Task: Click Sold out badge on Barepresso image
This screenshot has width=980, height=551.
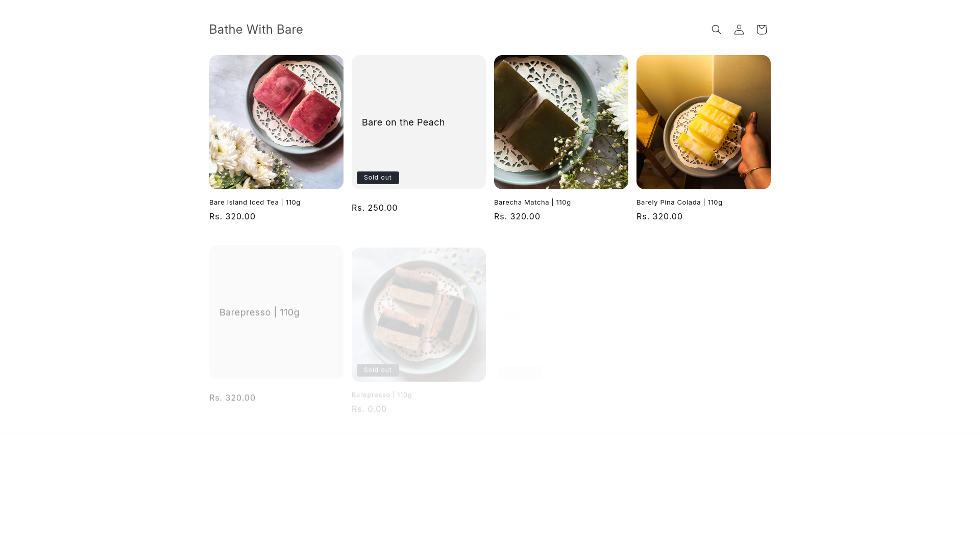Action: (x=378, y=370)
